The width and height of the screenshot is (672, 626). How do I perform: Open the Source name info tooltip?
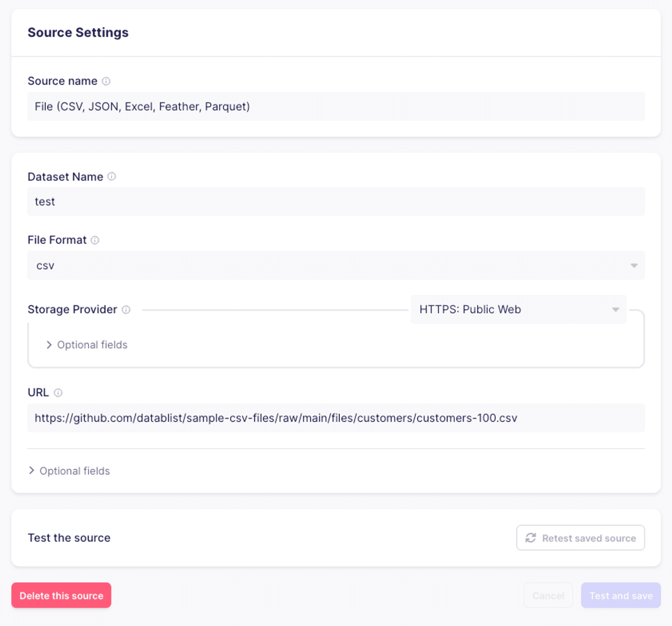pos(107,81)
